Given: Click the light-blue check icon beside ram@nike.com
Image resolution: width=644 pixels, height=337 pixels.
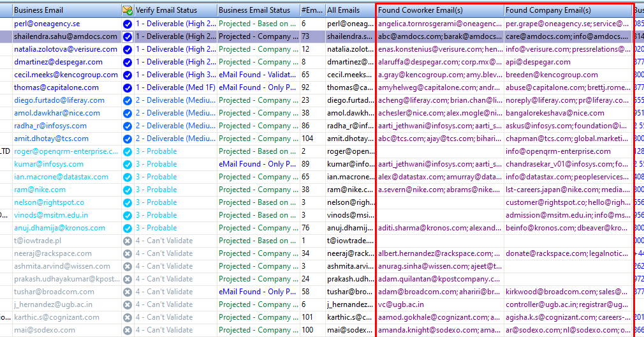Looking at the screenshot, I should point(128,190).
